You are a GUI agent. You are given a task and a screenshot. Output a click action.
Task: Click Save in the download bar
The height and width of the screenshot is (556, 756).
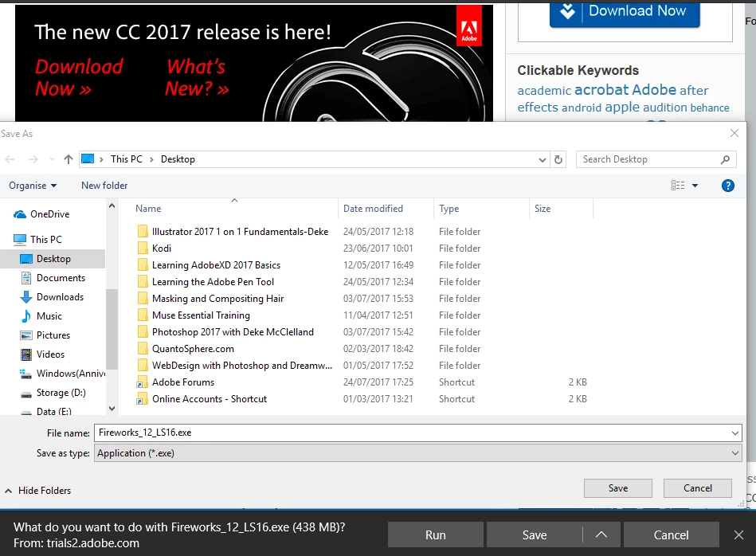point(535,534)
